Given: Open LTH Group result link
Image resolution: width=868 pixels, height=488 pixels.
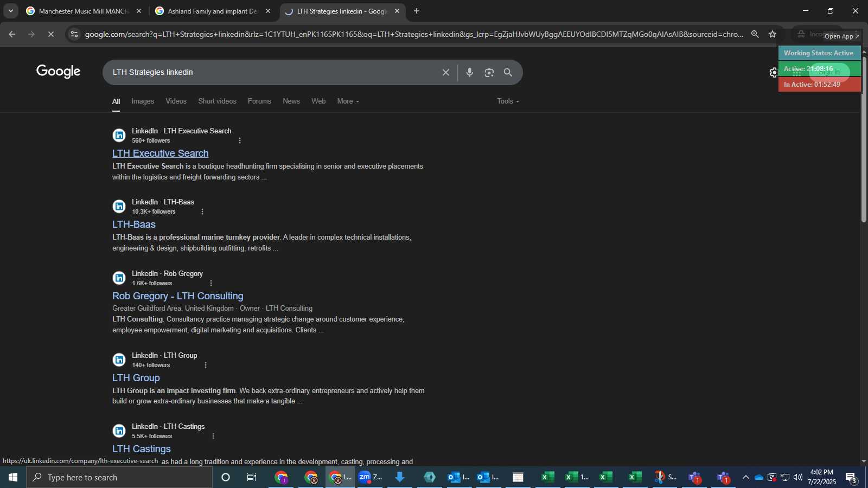Looking at the screenshot, I should coord(136,378).
